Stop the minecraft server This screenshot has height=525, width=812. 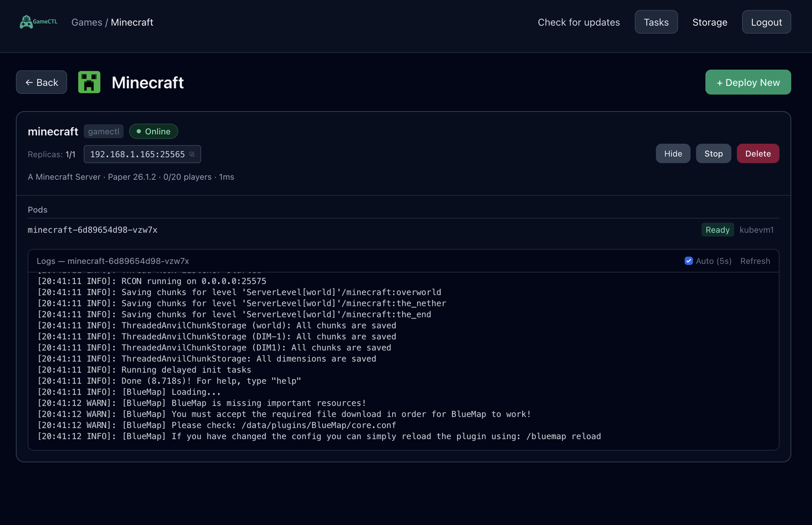tap(713, 154)
